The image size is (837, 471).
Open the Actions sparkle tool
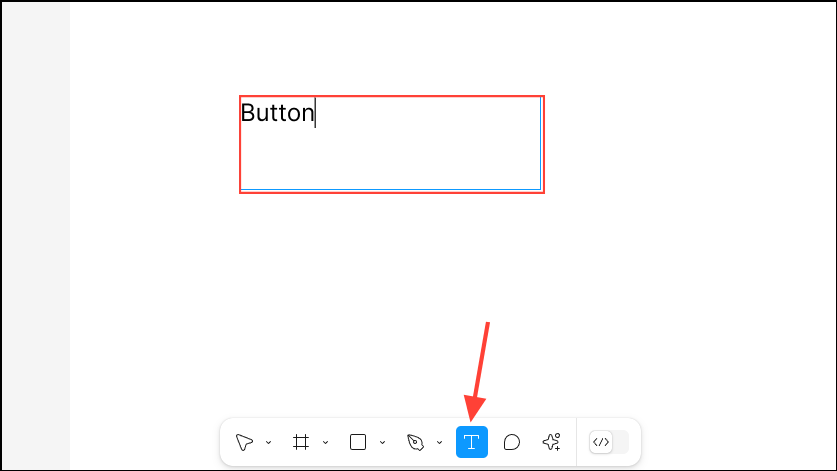click(x=551, y=442)
